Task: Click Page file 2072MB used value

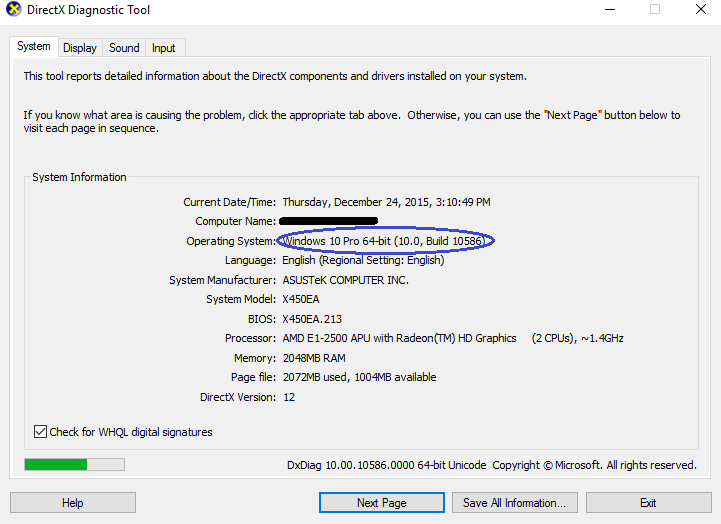Action: coord(359,377)
